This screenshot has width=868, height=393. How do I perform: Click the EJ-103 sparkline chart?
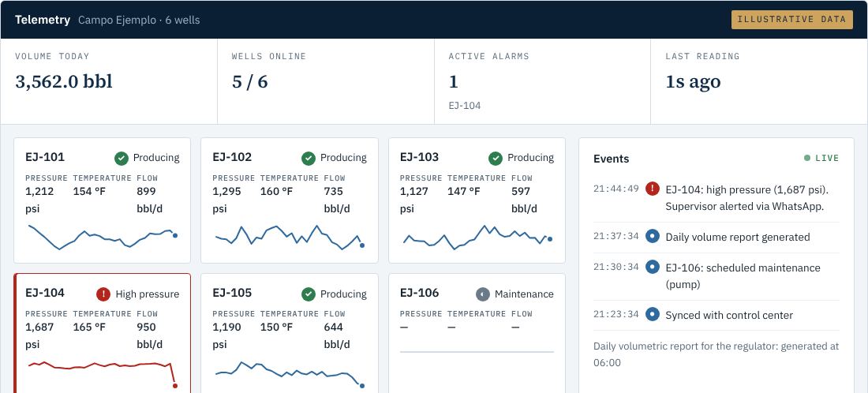coord(477,237)
